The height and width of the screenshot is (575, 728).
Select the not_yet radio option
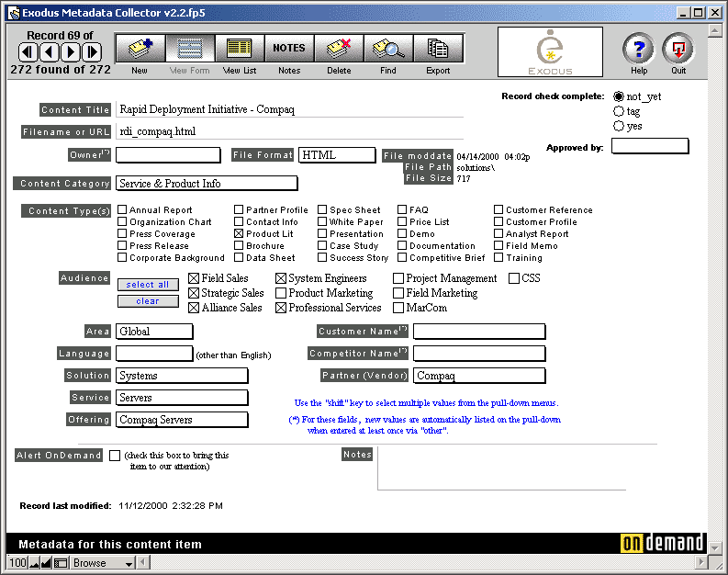[x=619, y=96]
